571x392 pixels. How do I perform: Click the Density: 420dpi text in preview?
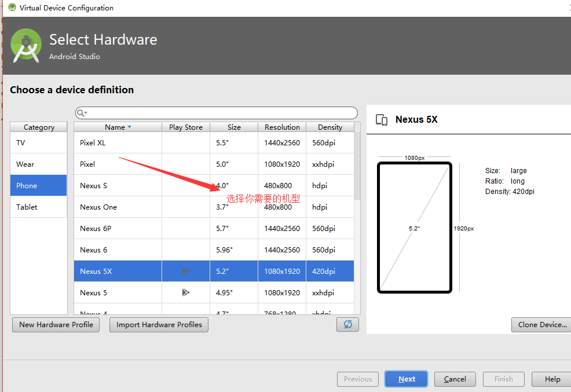coord(510,192)
